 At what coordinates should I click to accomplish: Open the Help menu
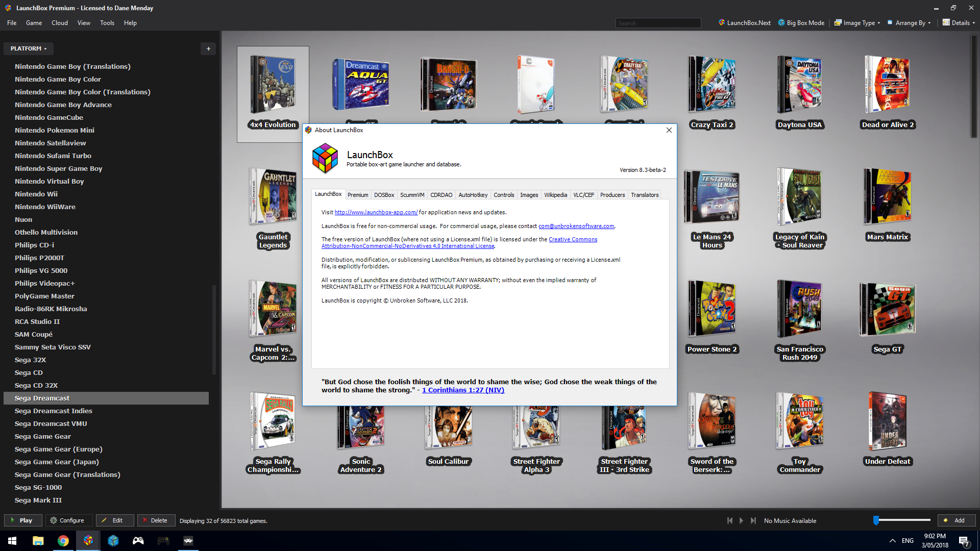coord(130,23)
